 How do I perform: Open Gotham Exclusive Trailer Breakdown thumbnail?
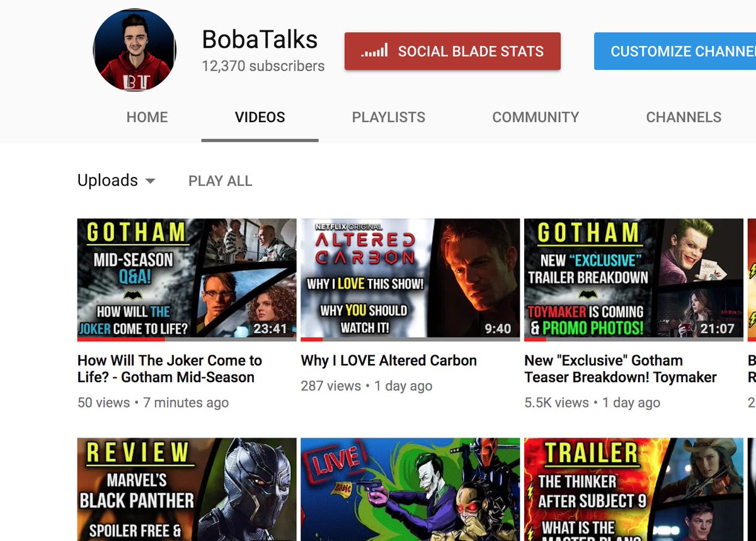coord(634,279)
